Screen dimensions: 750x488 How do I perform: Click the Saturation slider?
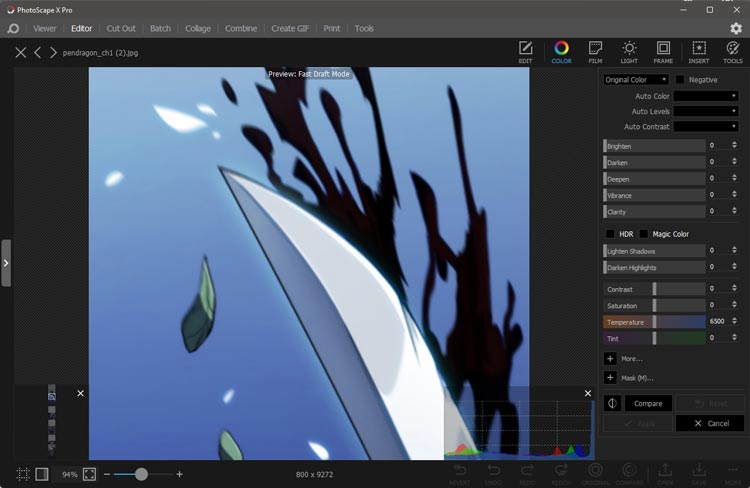pyautogui.click(x=654, y=305)
